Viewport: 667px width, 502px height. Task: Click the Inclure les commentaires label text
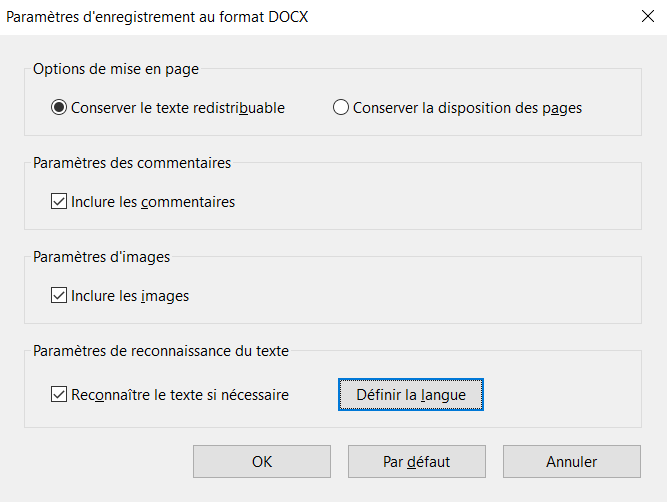point(153,202)
